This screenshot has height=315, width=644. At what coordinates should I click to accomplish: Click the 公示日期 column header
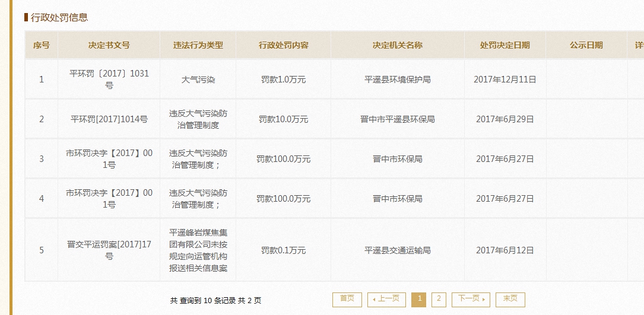point(586,45)
